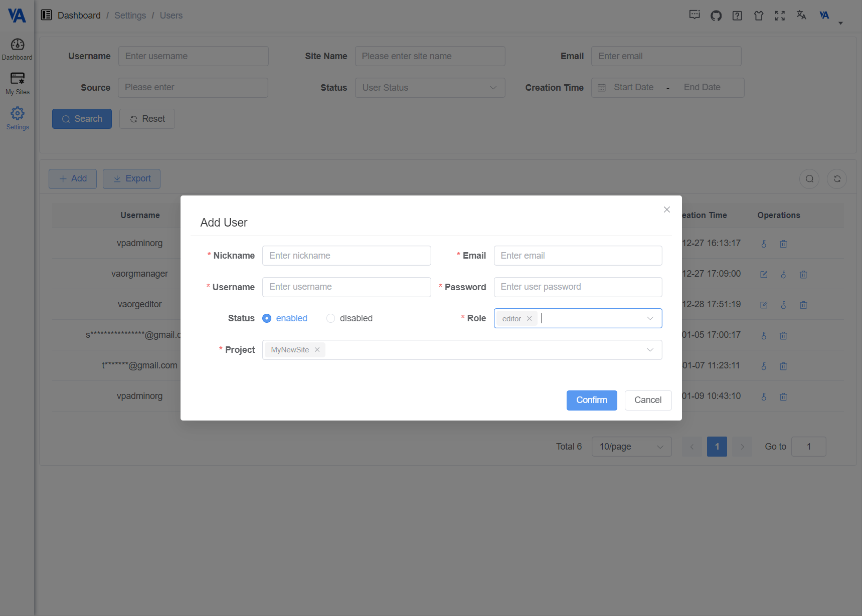Select the enabled status radio
This screenshot has height=616, width=862.
pyautogui.click(x=267, y=318)
